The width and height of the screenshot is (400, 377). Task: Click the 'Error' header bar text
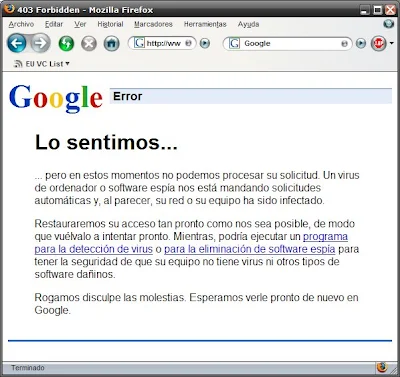[127, 96]
